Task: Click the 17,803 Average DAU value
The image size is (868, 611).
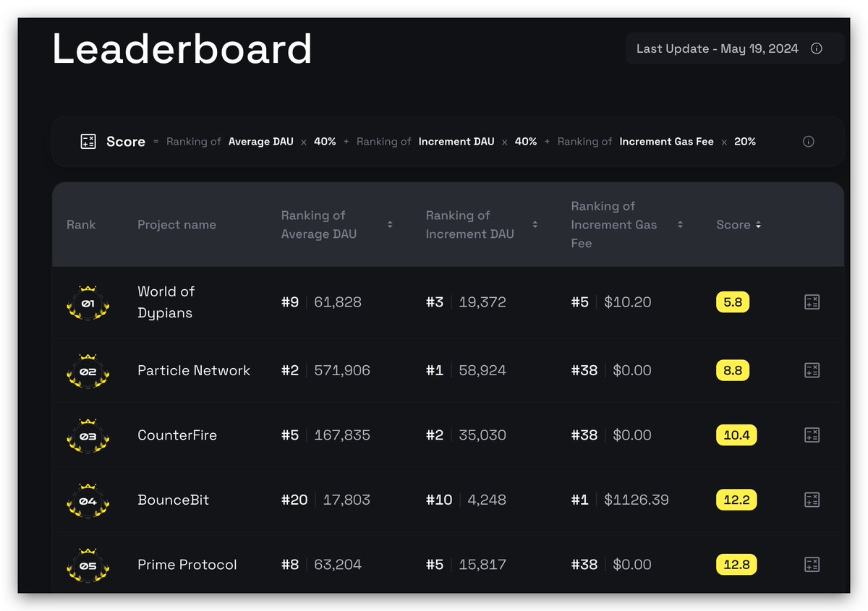Action: tap(346, 500)
